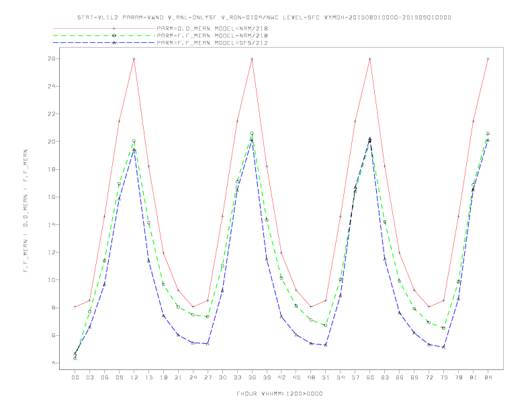Click the x-axis tick label 75
Screen dimensions: 532x411
pyautogui.click(x=443, y=377)
